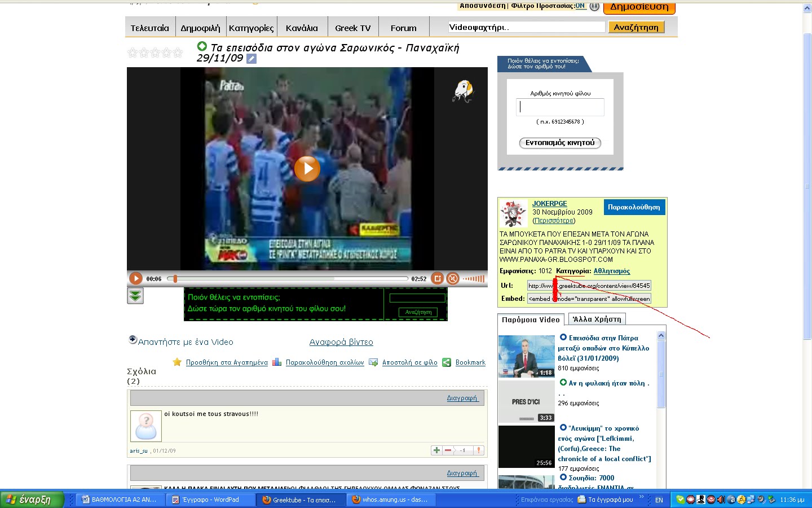Open the Τελευταία tab
Screen dimensions: 812x508
(x=150, y=28)
